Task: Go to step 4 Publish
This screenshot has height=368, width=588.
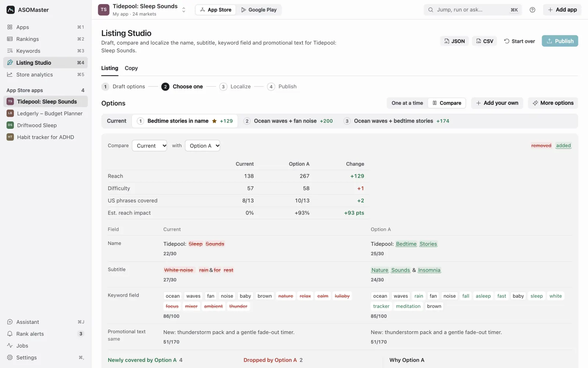Action: click(282, 86)
